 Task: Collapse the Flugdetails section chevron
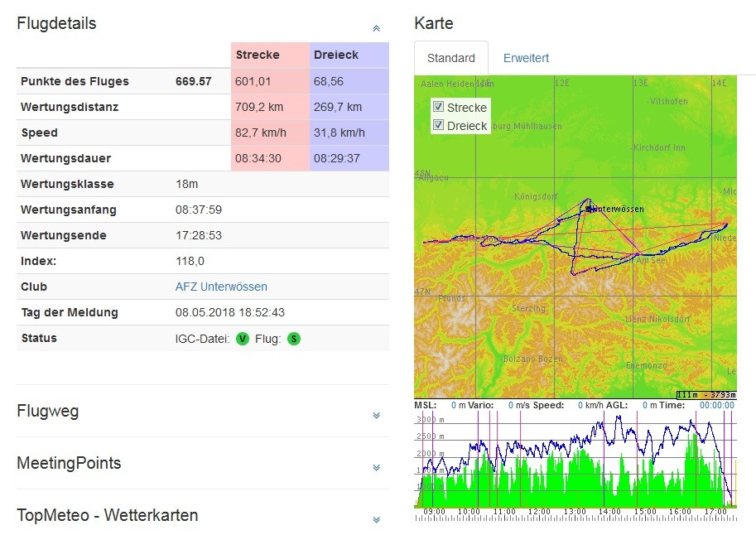[377, 28]
